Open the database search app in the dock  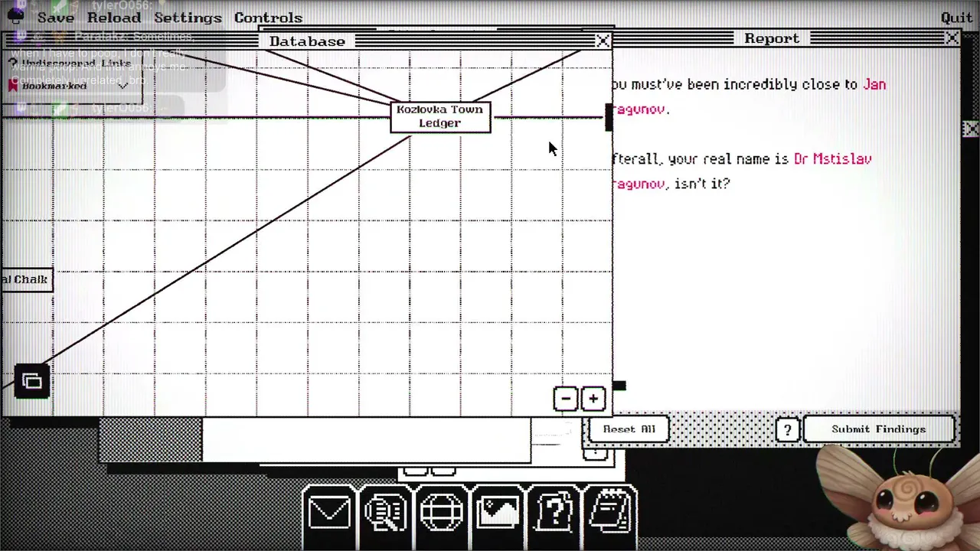385,511
